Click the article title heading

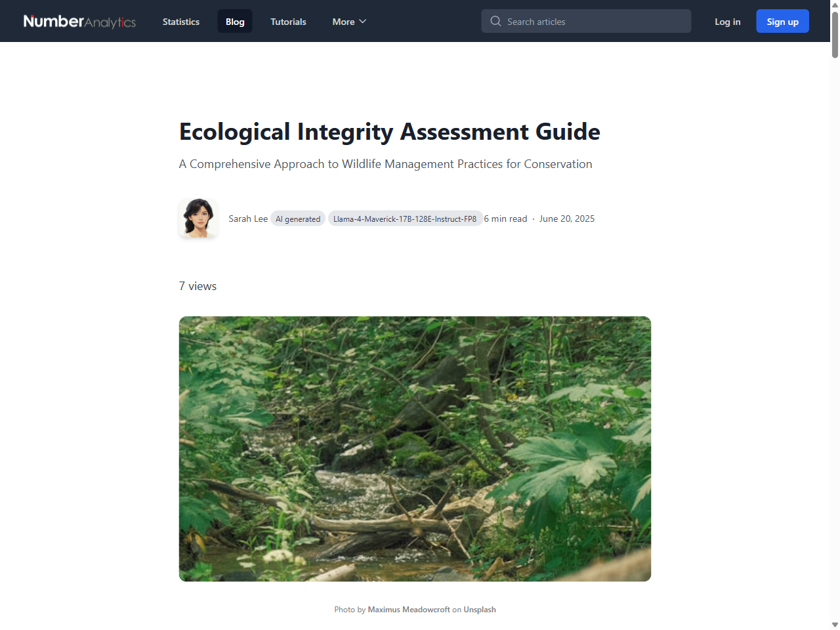389,131
